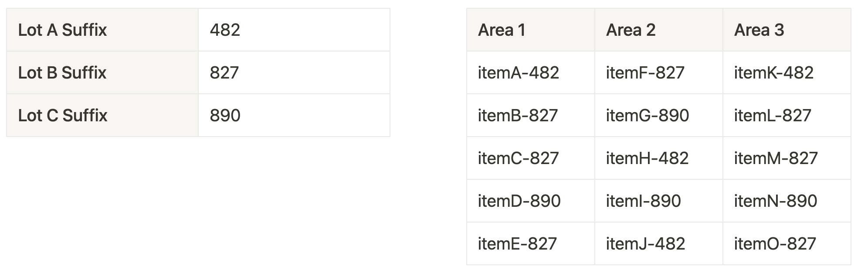Click the Lot B Suffix header cell
The width and height of the screenshot is (868, 274).
pyautogui.click(x=102, y=72)
